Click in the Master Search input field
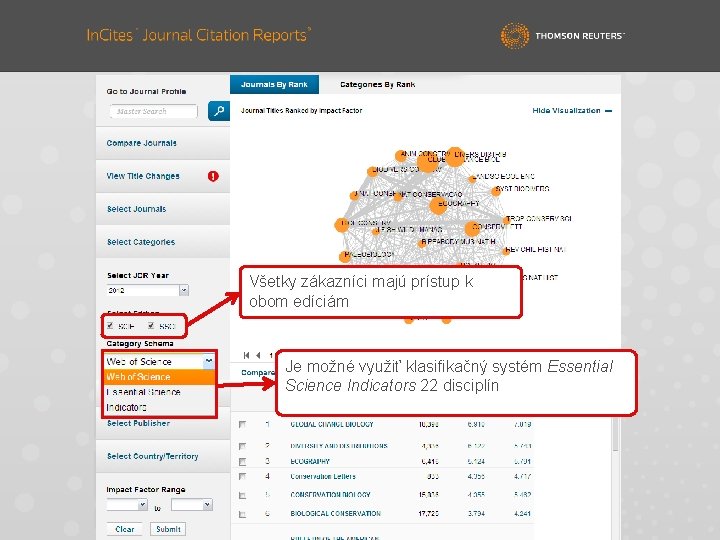This screenshot has height=540, width=720. (x=154, y=111)
